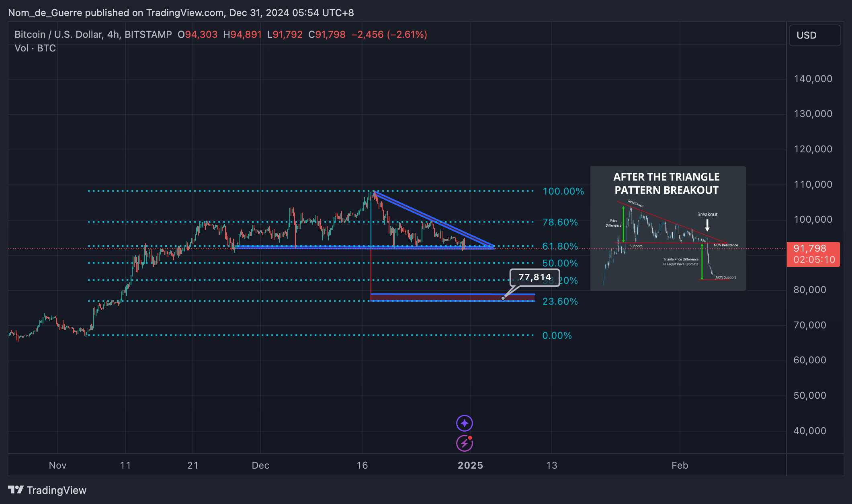Screen dimensions: 852x504
Task: Click the Vol · BTC indicator label
Action: (35, 48)
